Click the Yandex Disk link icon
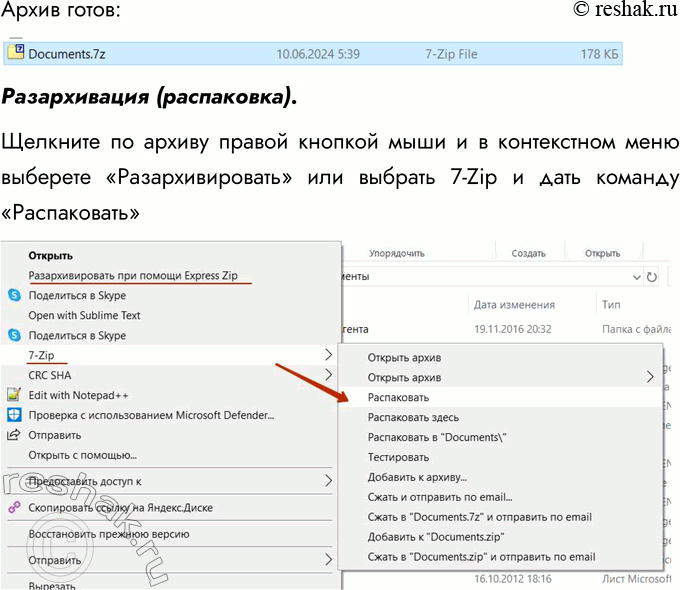This screenshot has width=680, height=590. coord(14,507)
